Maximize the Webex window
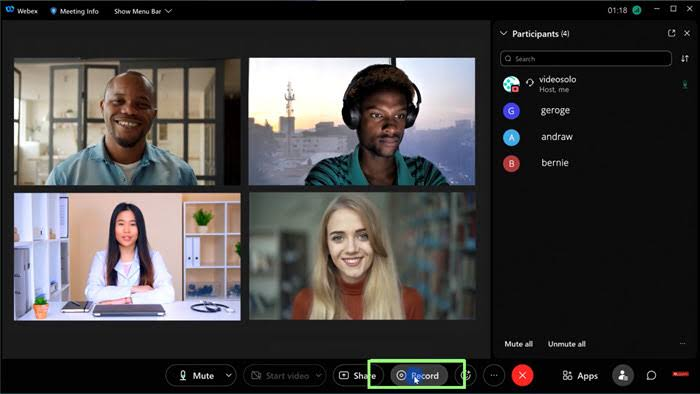 [x=673, y=9]
